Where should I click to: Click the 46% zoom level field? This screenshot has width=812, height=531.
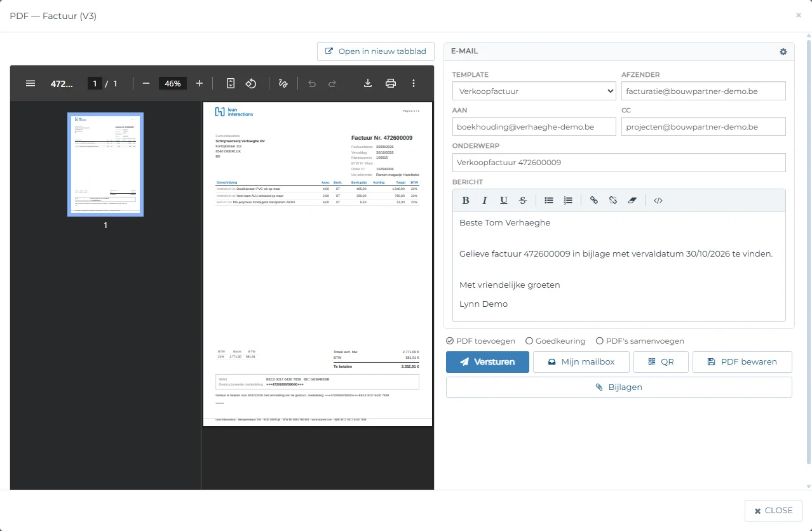pos(173,83)
